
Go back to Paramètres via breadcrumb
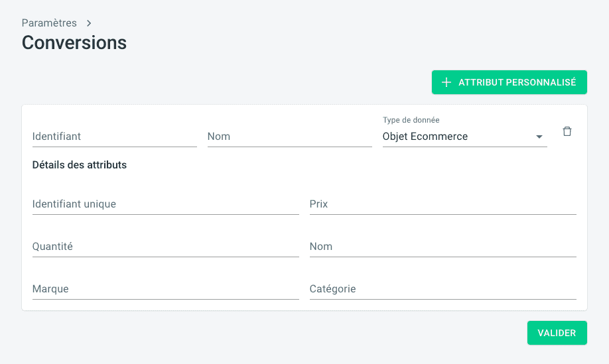pos(49,23)
